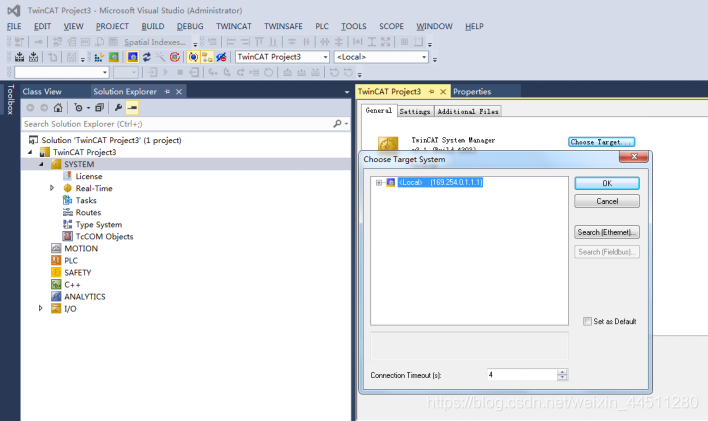Image resolution: width=708 pixels, height=421 pixels.
Task: Select the TcCOM Objects tree item
Action: tap(104, 236)
